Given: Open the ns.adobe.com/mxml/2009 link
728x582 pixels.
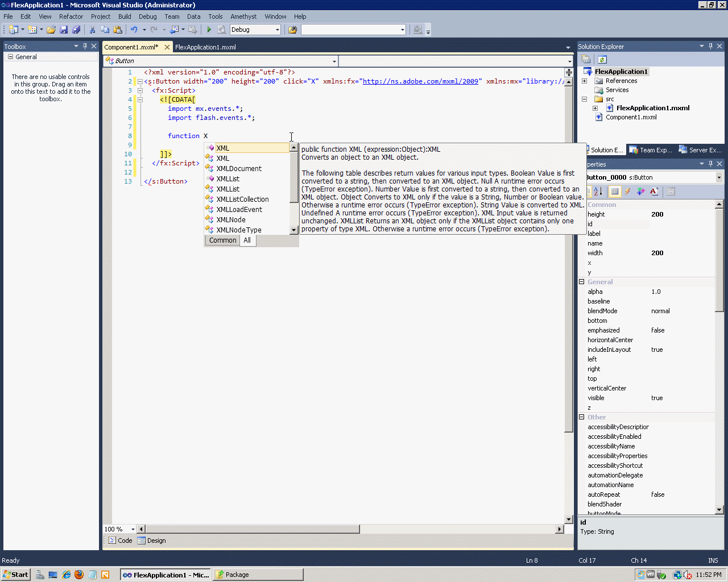Looking at the screenshot, I should click(420, 81).
